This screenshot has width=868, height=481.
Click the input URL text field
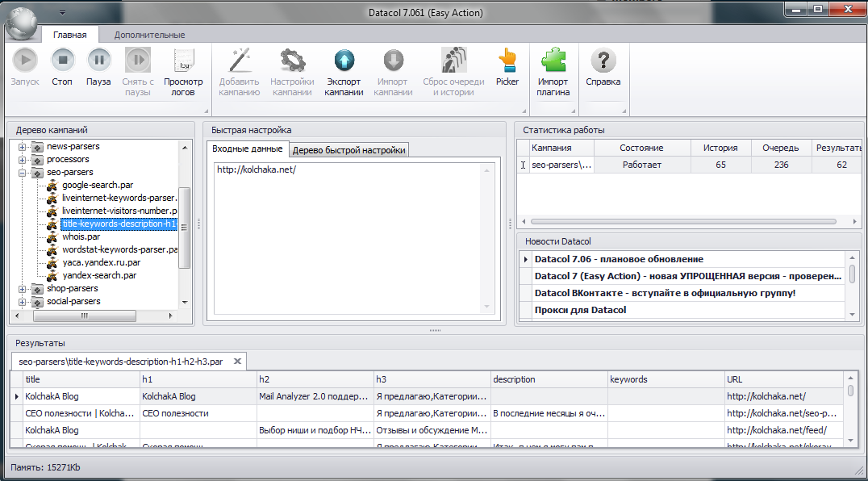353,239
